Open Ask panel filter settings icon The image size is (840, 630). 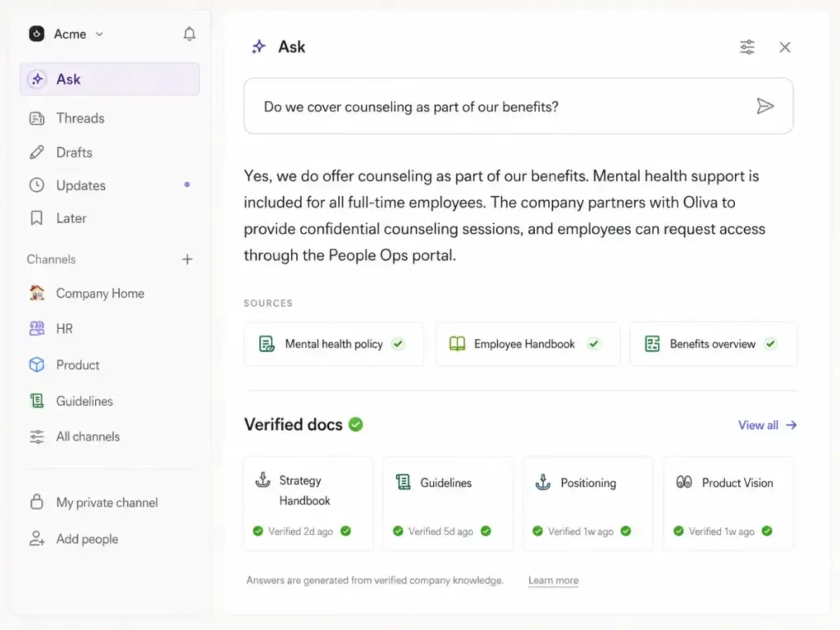[x=747, y=47]
